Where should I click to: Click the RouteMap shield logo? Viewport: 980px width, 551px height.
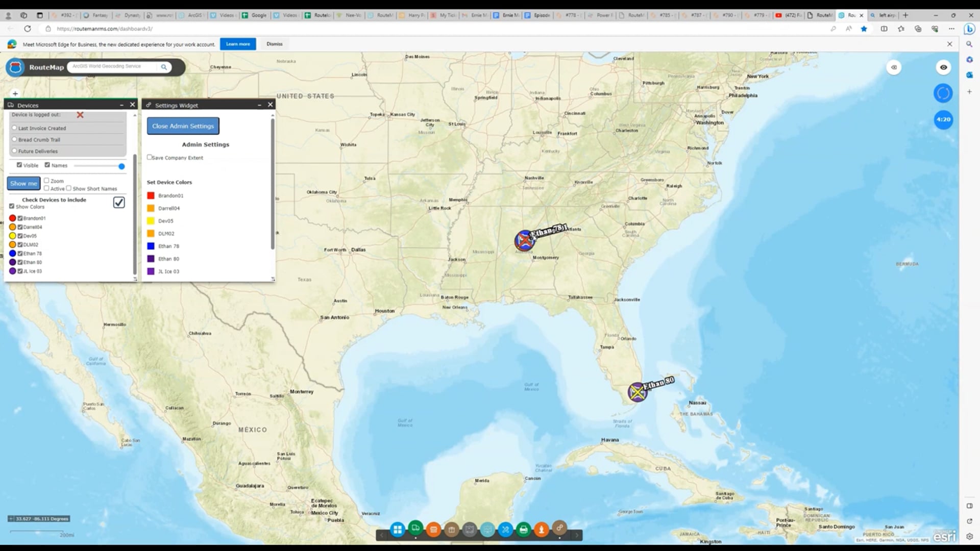pyautogui.click(x=16, y=67)
